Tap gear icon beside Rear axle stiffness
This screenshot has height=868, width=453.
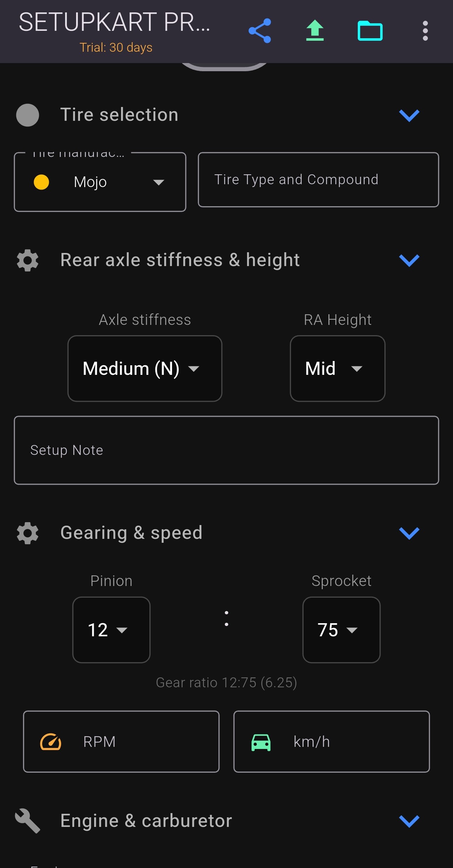(28, 260)
